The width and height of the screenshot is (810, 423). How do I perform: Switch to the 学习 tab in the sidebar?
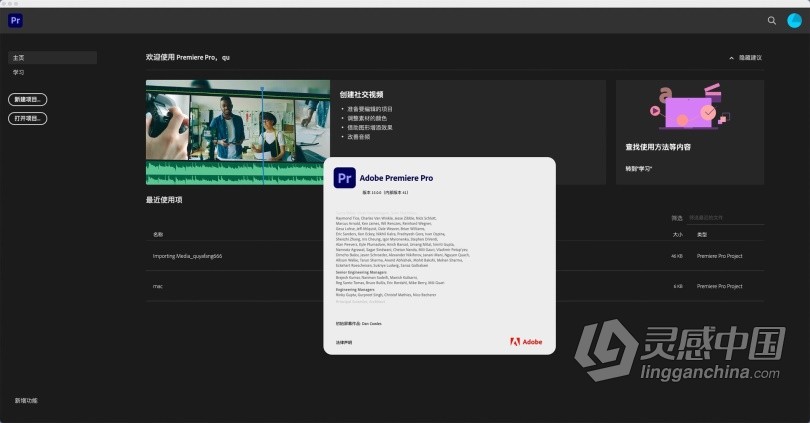19,72
